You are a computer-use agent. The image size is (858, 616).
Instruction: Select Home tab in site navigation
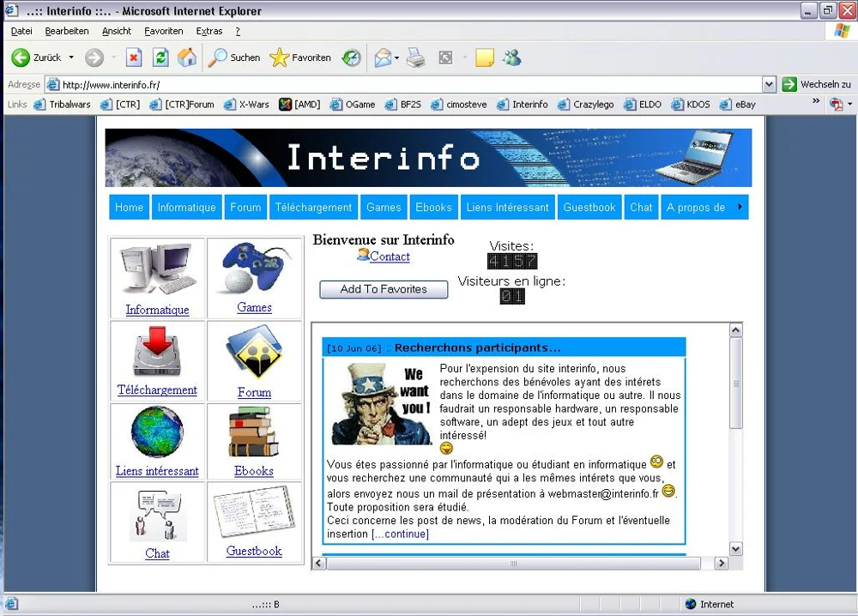(x=130, y=208)
